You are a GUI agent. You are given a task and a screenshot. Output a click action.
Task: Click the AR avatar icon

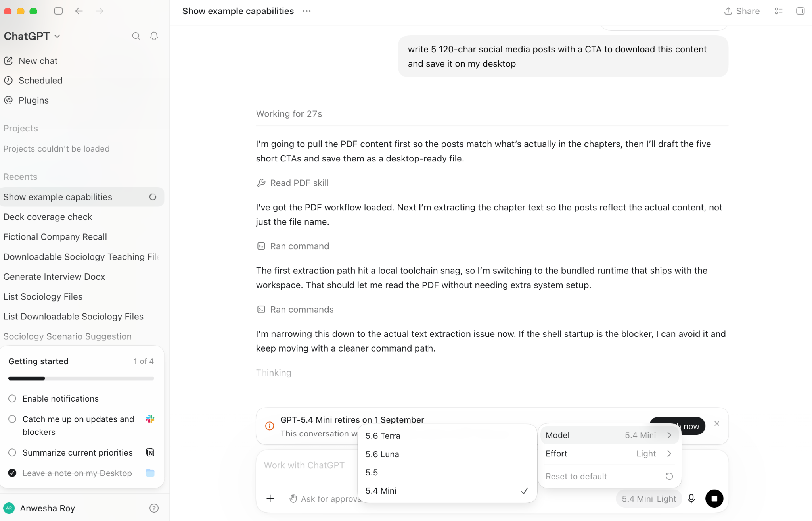[9, 508]
